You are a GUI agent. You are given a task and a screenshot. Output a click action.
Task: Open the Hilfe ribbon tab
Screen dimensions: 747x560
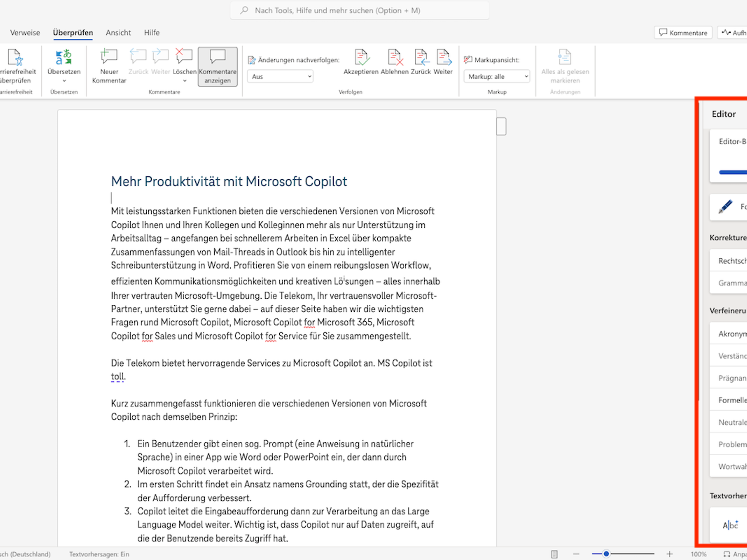[x=151, y=33]
